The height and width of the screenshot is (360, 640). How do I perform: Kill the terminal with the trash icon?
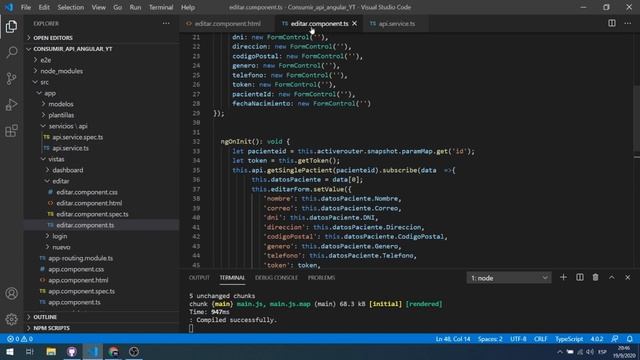click(x=596, y=278)
